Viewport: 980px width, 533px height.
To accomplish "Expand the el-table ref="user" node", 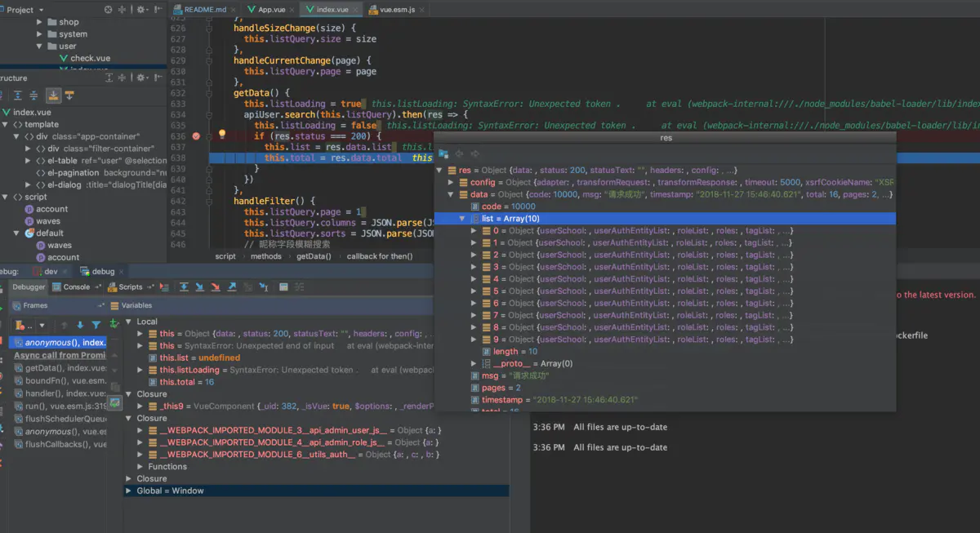I will (28, 161).
